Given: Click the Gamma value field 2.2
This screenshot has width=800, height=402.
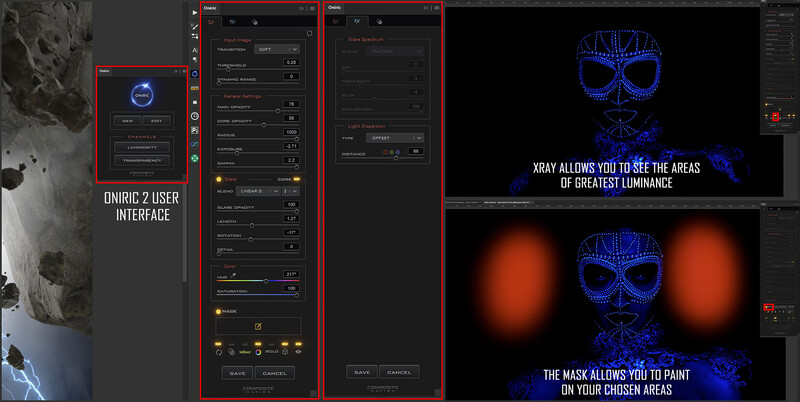Looking at the screenshot, I should (291, 160).
